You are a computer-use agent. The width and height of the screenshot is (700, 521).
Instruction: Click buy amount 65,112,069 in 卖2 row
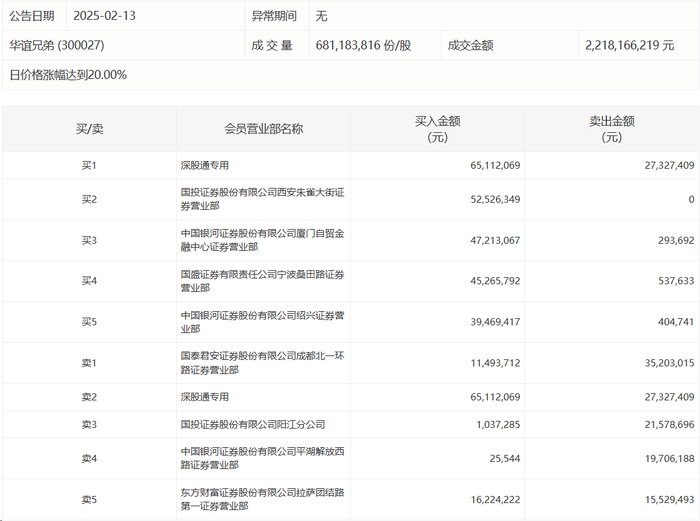(x=495, y=397)
